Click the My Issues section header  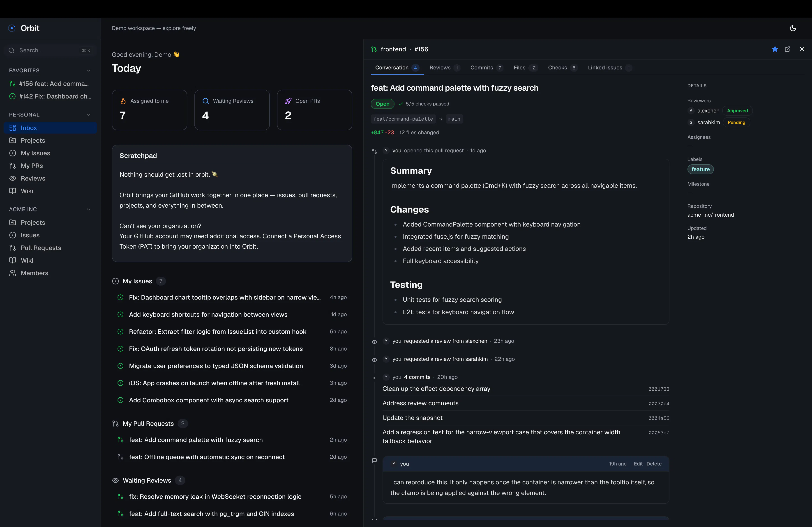pos(139,281)
